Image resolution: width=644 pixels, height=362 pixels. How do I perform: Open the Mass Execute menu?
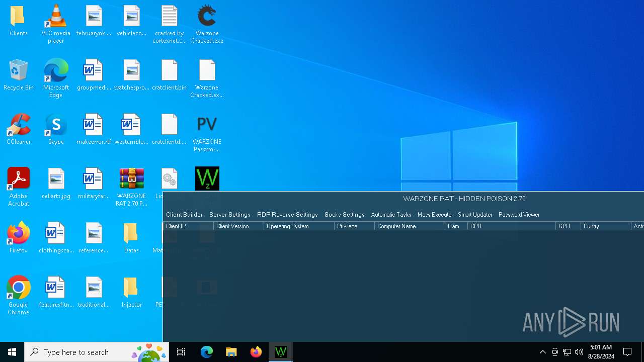(434, 215)
